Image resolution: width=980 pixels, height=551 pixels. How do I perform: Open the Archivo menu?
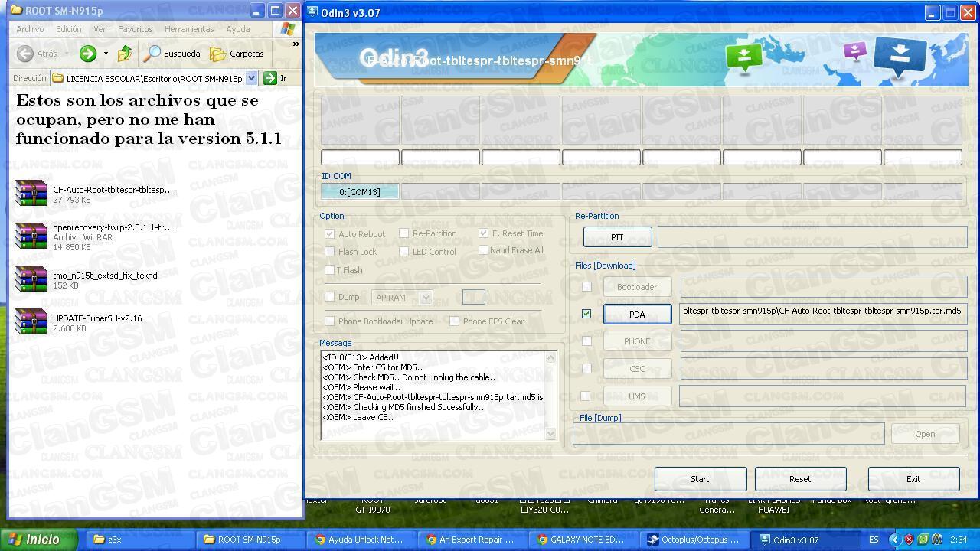coord(30,29)
